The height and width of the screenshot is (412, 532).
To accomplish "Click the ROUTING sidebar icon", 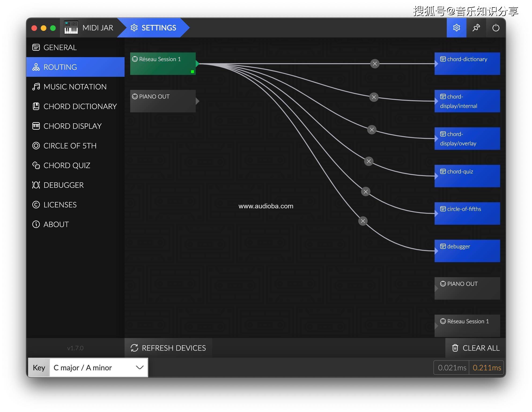I will tap(36, 67).
